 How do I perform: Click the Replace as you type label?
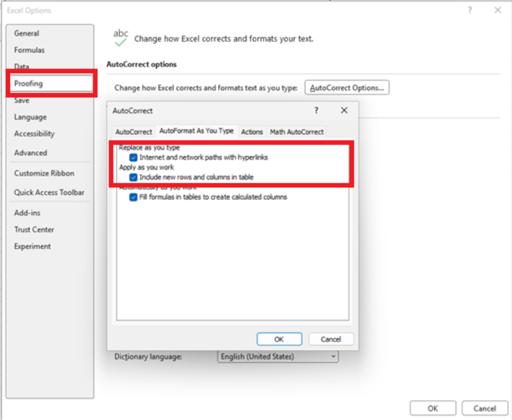(149, 147)
